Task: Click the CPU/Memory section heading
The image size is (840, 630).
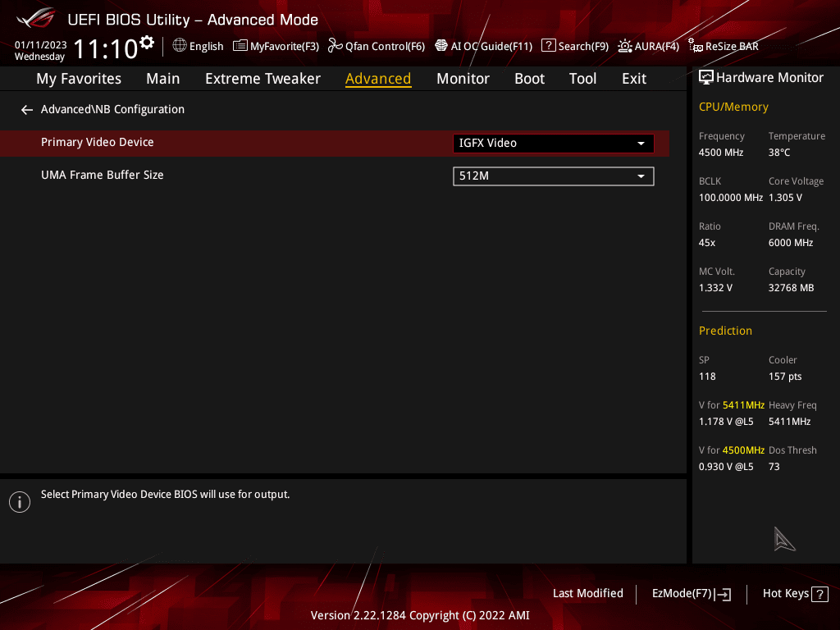Action: pyautogui.click(x=733, y=107)
